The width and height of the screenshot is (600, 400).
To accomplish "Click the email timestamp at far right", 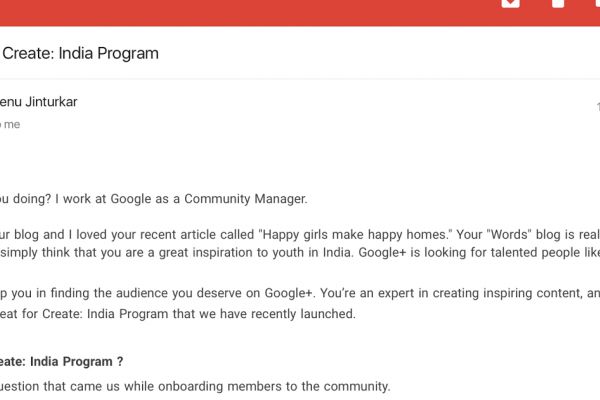I will (x=597, y=106).
